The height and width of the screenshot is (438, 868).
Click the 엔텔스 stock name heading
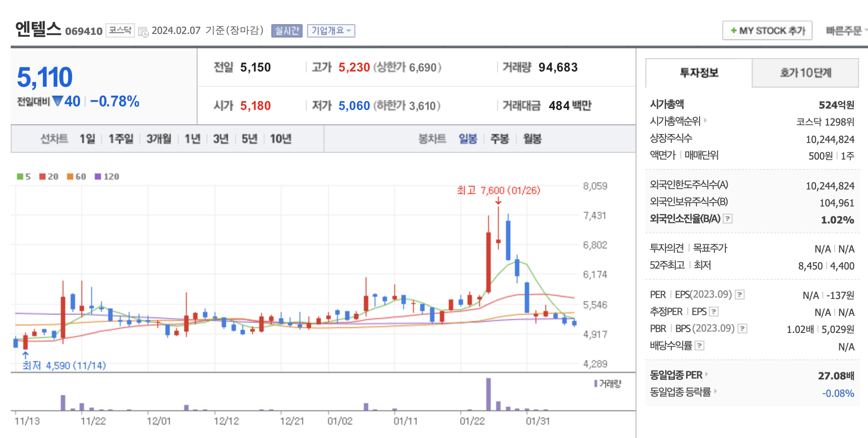38,29
